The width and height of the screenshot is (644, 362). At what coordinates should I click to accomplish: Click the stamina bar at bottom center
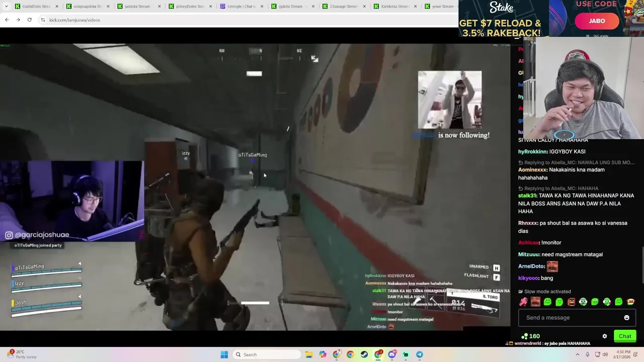tap(255, 303)
